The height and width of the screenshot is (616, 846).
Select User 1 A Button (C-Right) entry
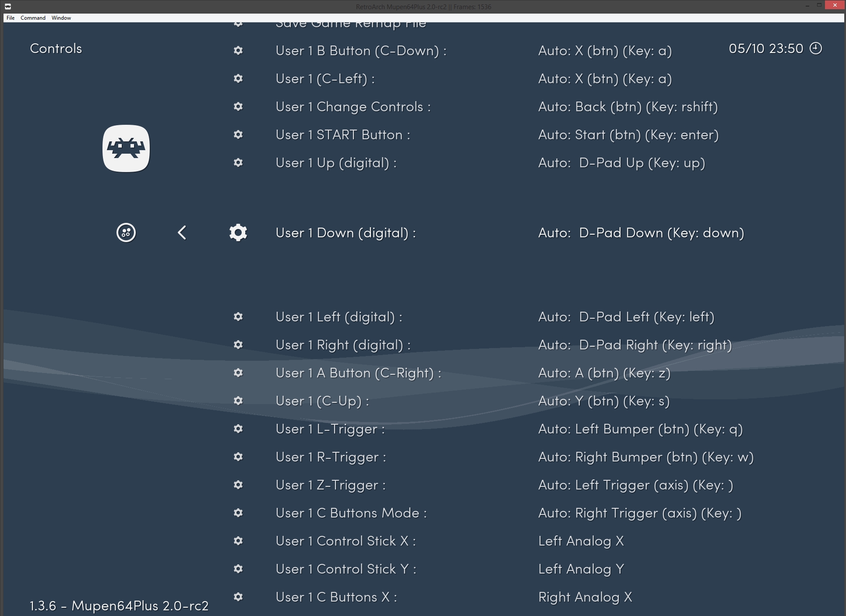click(359, 373)
